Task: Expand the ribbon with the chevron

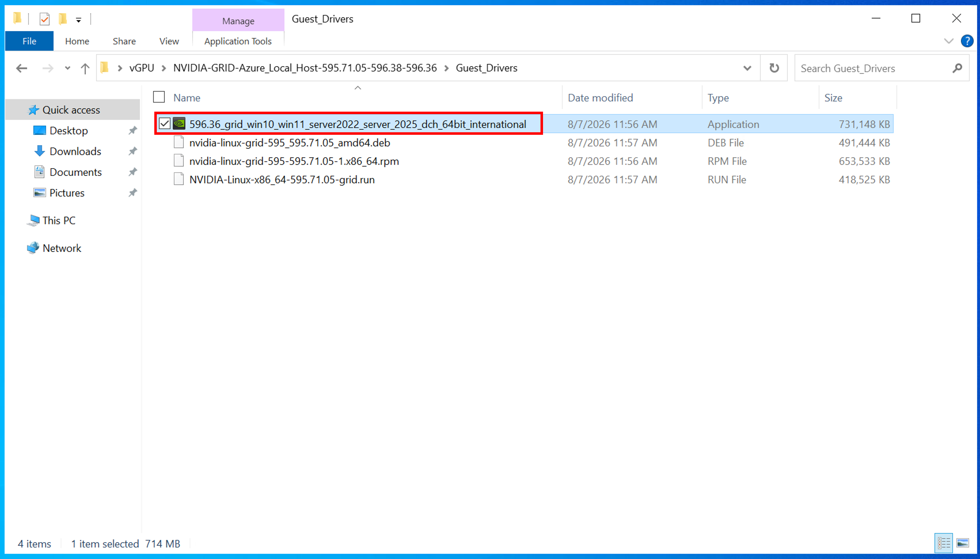Action: pyautogui.click(x=949, y=41)
